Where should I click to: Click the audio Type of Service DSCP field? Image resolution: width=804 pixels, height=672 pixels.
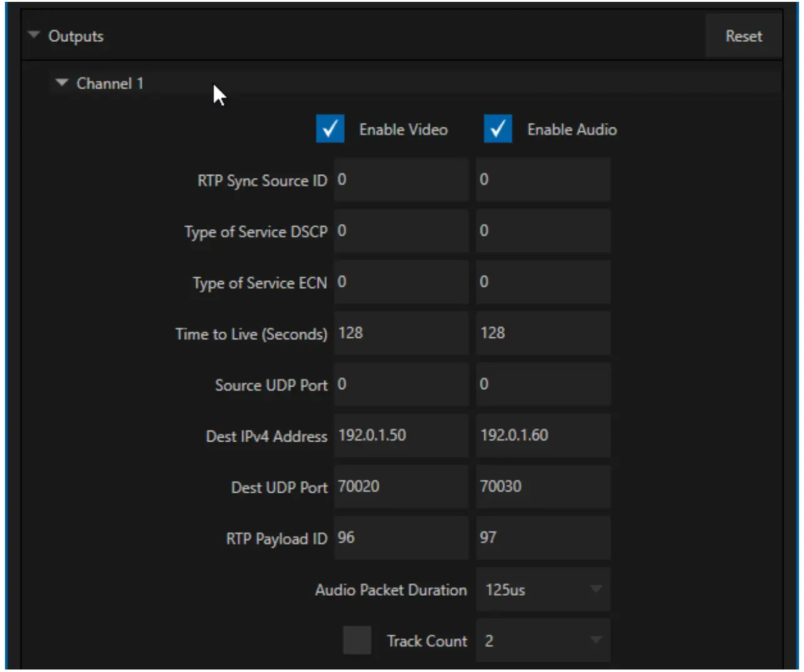pos(542,230)
